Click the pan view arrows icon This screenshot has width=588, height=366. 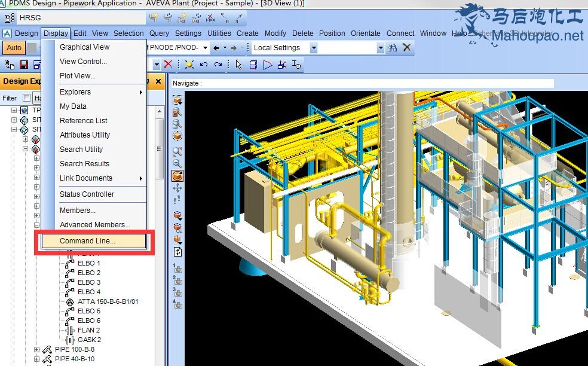click(x=177, y=188)
